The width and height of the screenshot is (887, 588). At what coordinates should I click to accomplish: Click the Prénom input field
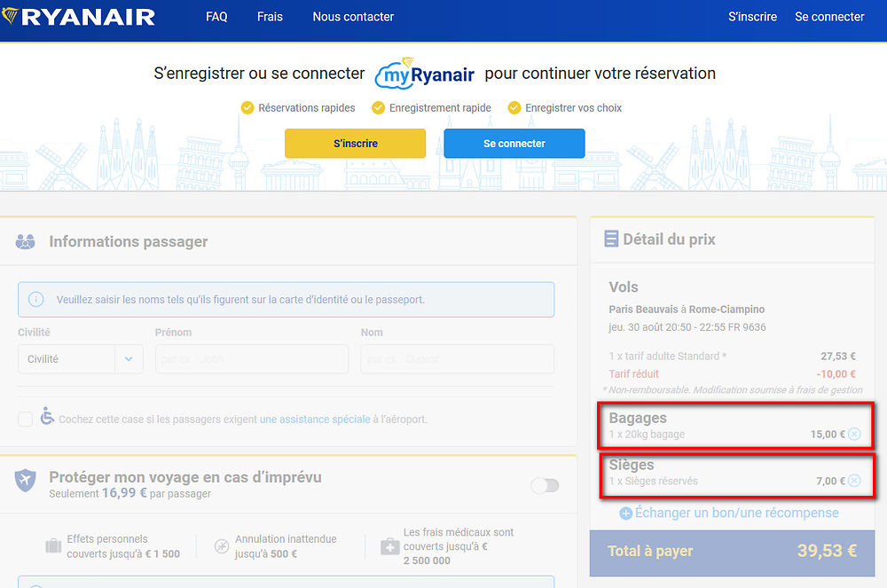click(252, 359)
